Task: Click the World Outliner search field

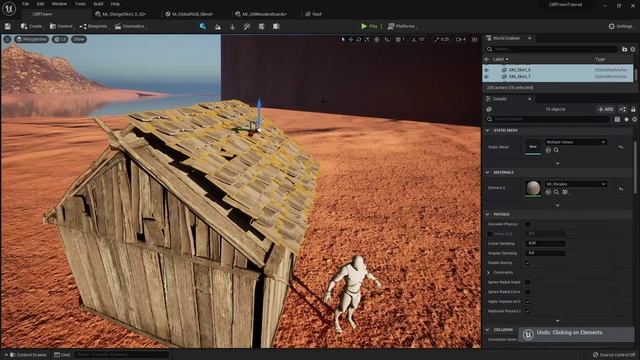Action: (552, 49)
